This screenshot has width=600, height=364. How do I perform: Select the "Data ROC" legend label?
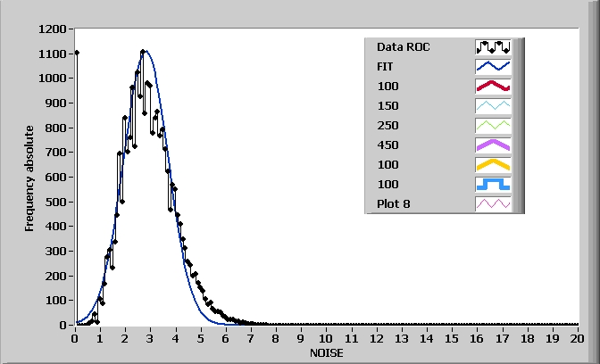click(403, 46)
